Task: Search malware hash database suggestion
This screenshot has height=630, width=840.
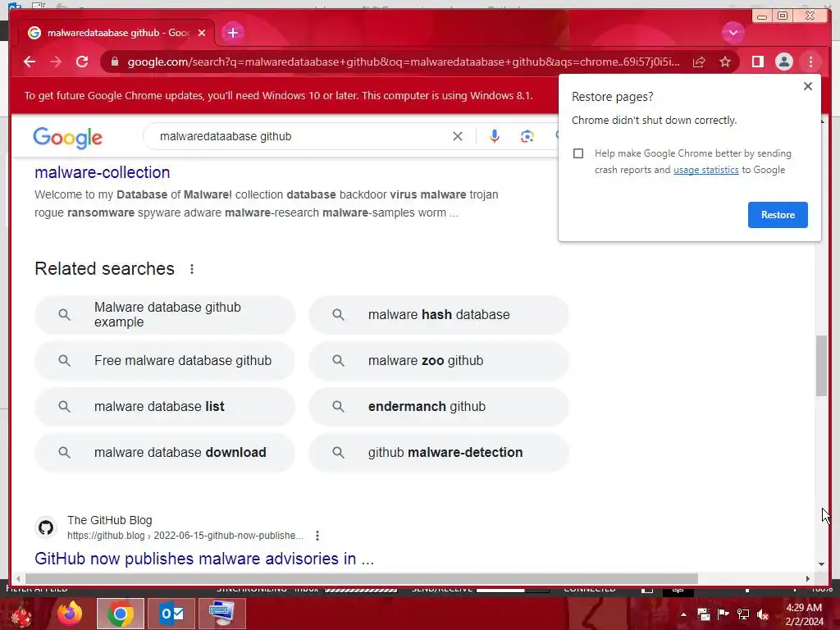Action: (439, 314)
